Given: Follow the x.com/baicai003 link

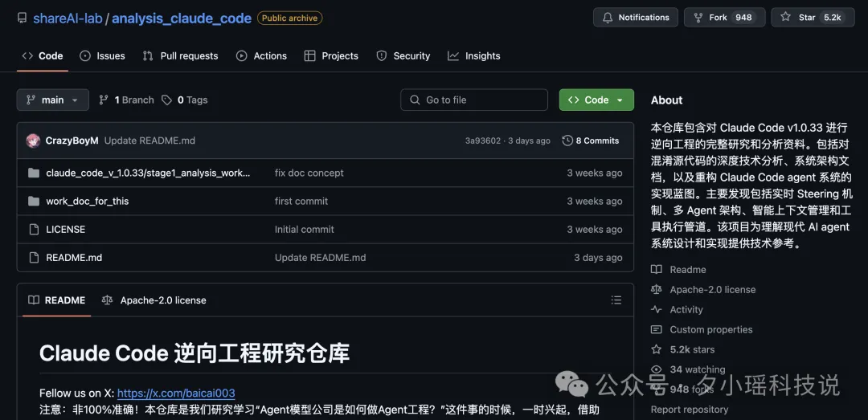Looking at the screenshot, I should [x=176, y=393].
